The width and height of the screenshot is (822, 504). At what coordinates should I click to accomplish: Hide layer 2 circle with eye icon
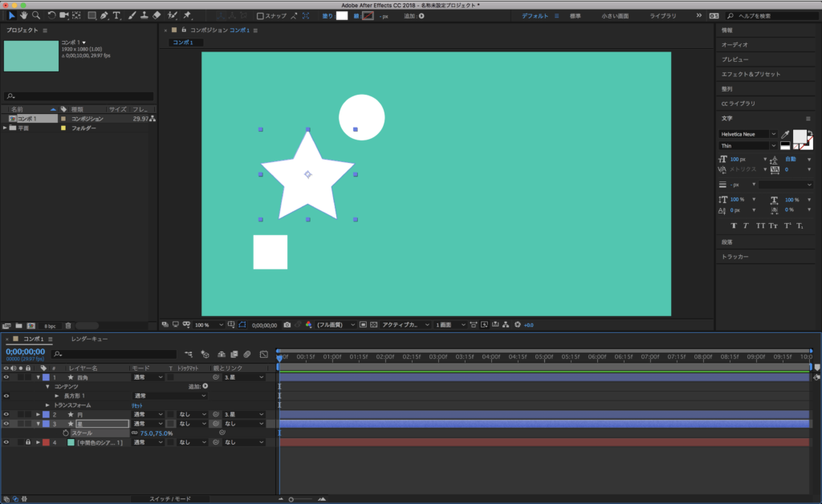(6, 414)
